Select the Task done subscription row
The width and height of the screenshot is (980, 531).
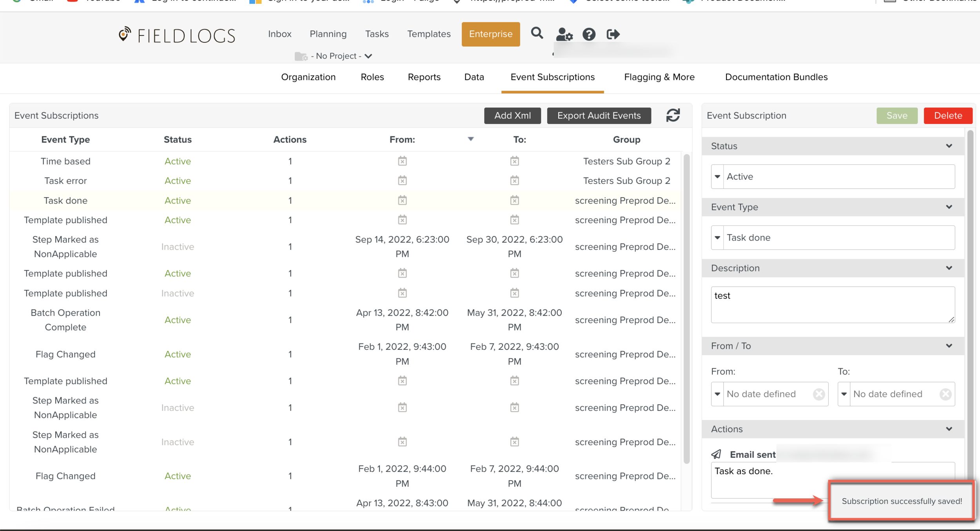click(345, 200)
